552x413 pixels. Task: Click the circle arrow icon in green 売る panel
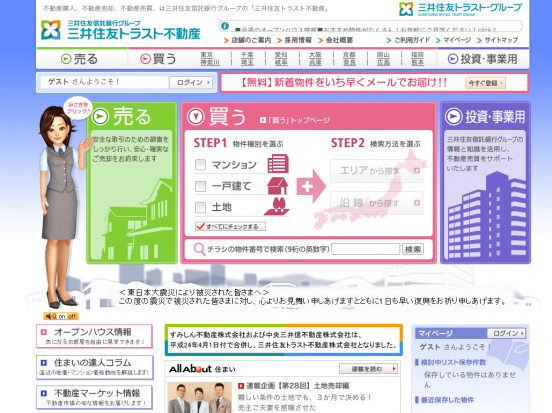click(x=100, y=117)
